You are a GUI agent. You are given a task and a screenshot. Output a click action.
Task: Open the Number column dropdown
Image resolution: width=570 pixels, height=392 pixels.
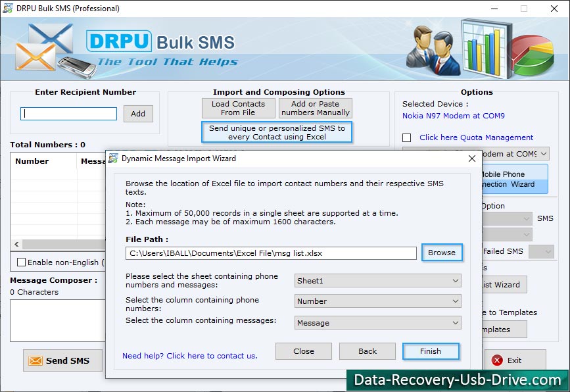377,301
